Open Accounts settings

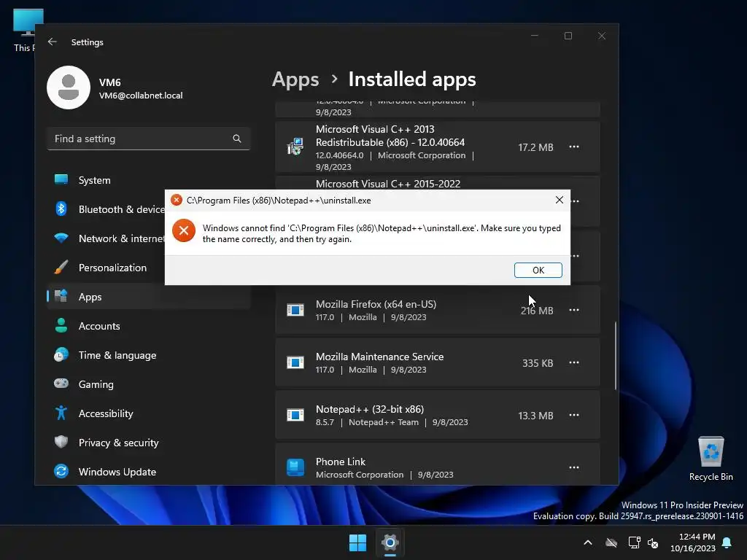tap(149, 326)
